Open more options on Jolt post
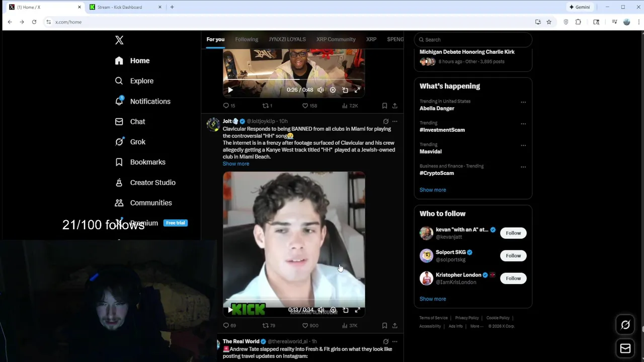 tap(395, 121)
